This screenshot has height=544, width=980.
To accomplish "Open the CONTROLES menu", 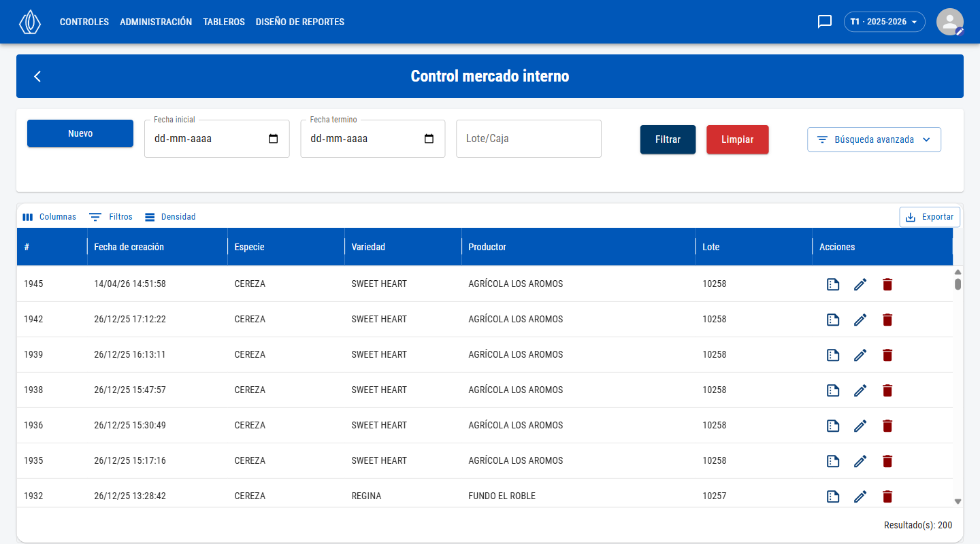I will tap(84, 22).
